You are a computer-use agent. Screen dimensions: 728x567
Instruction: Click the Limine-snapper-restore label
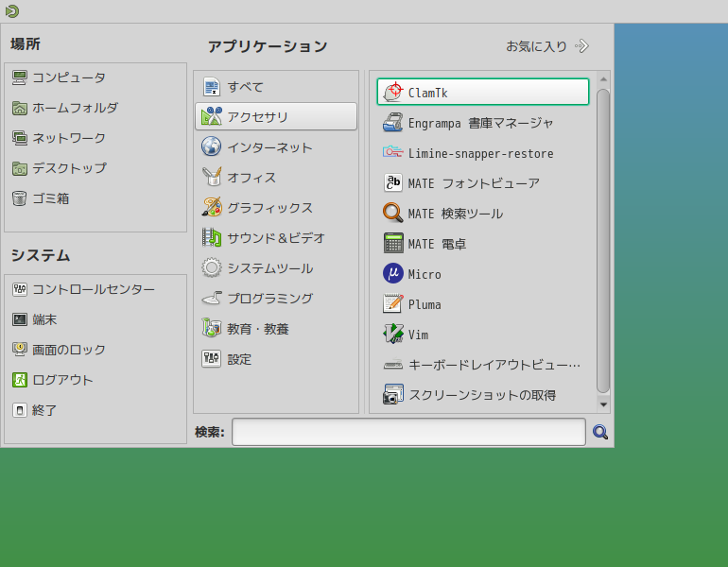tap(480, 154)
